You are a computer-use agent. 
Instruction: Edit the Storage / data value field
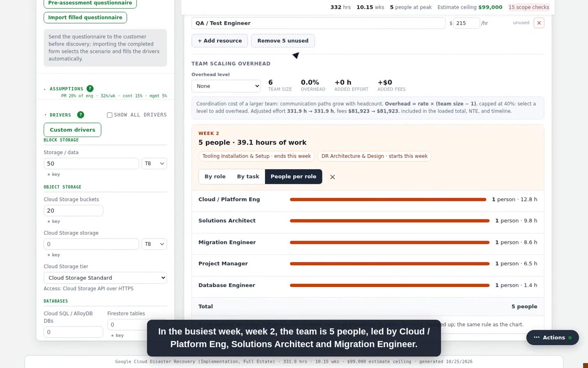coord(91,164)
